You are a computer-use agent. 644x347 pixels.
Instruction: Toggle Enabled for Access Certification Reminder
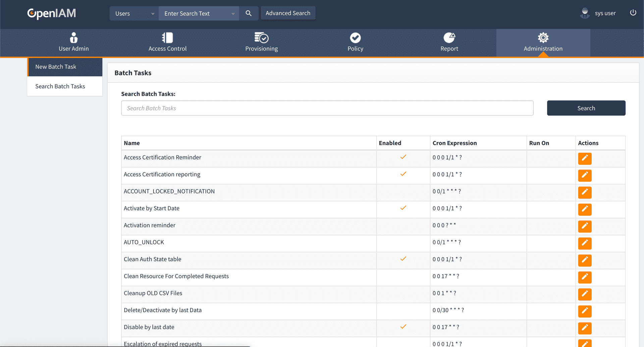click(x=403, y=157)
